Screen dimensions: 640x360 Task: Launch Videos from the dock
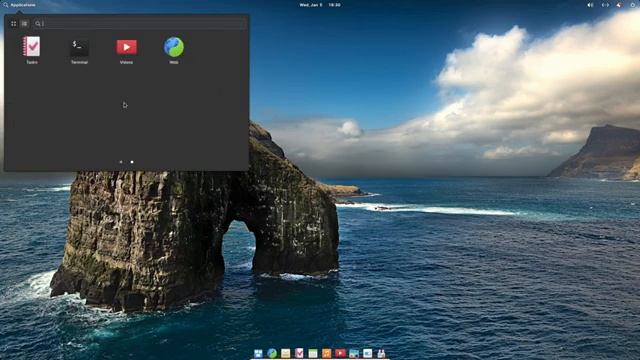tap(340, 353)
